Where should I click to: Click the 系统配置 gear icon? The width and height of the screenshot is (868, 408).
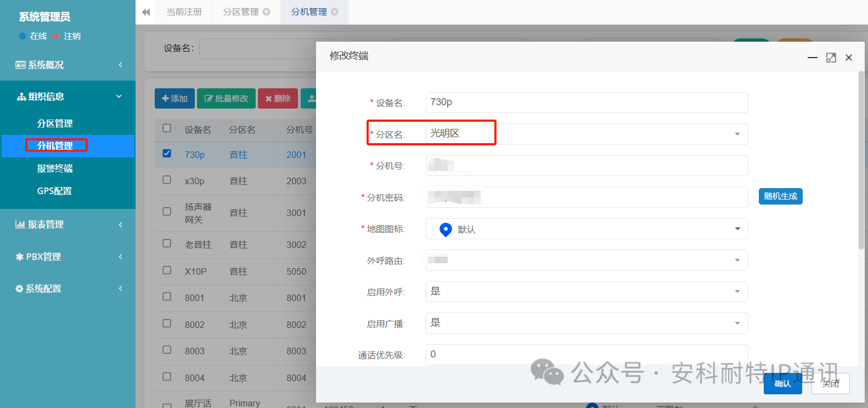19,288
